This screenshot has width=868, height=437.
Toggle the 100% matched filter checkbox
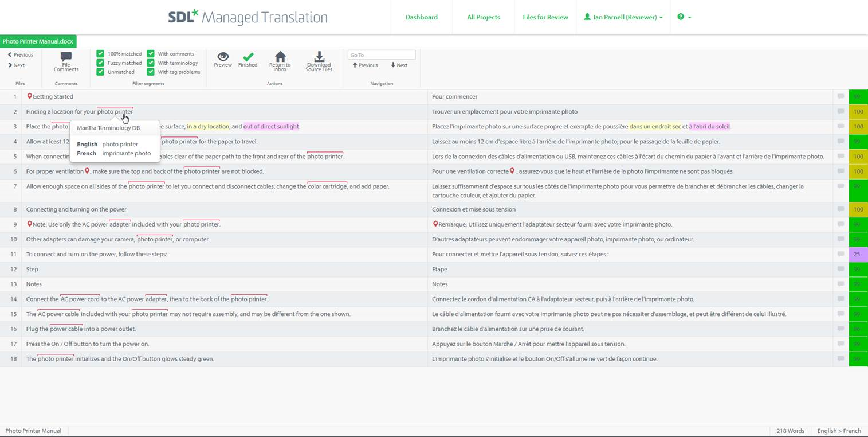[x=100, y=53]
